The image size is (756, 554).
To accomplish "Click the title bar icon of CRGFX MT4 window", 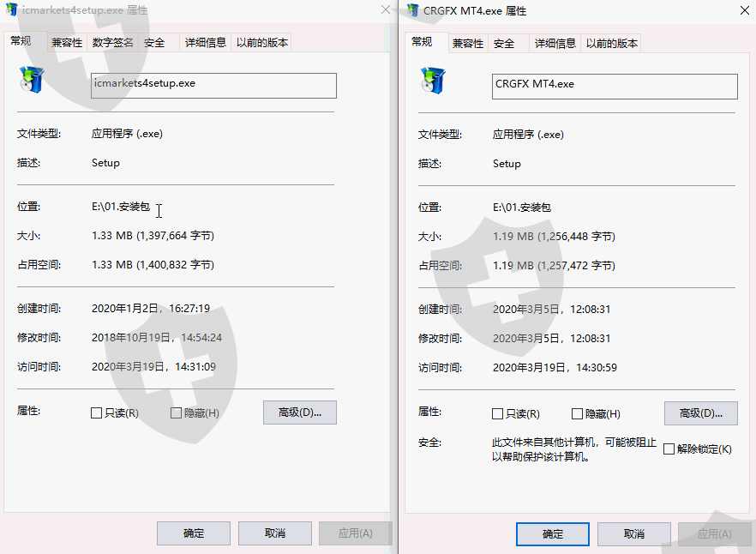I will pos(413,10).
